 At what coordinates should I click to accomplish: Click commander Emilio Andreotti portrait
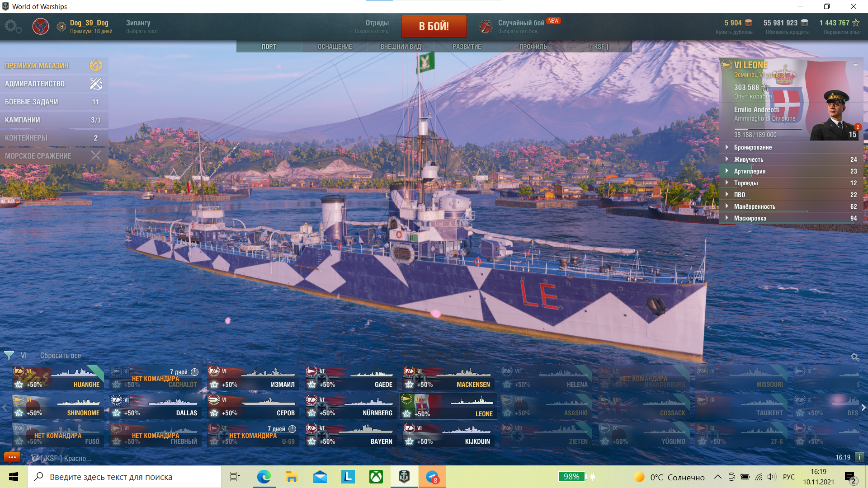click(835, 115)
